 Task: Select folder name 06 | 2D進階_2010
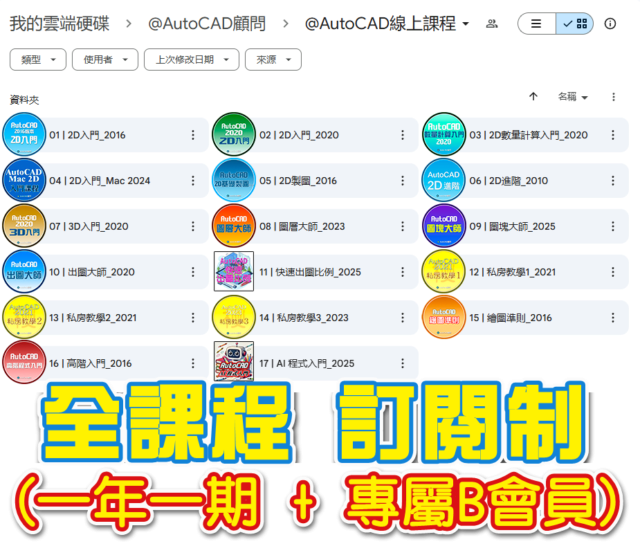click(508, 181)
